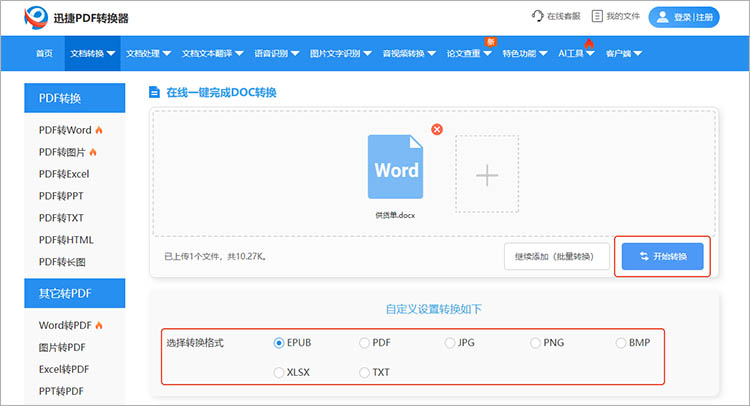This screenshot has height=406, width=750.
Task: Click the text 已上传1个文件，共10.27K
Action: [215, 257]
